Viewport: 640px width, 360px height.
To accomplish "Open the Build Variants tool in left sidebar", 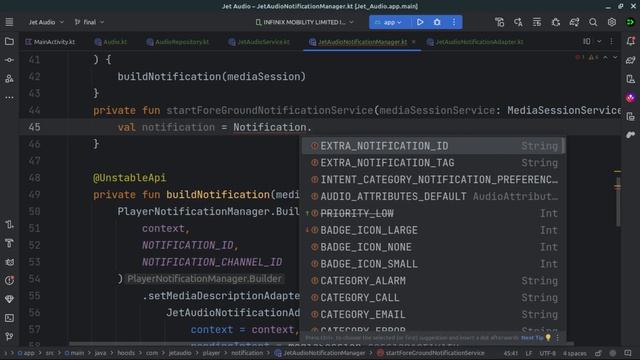I will pyautogui.click(x=9, y=224).
